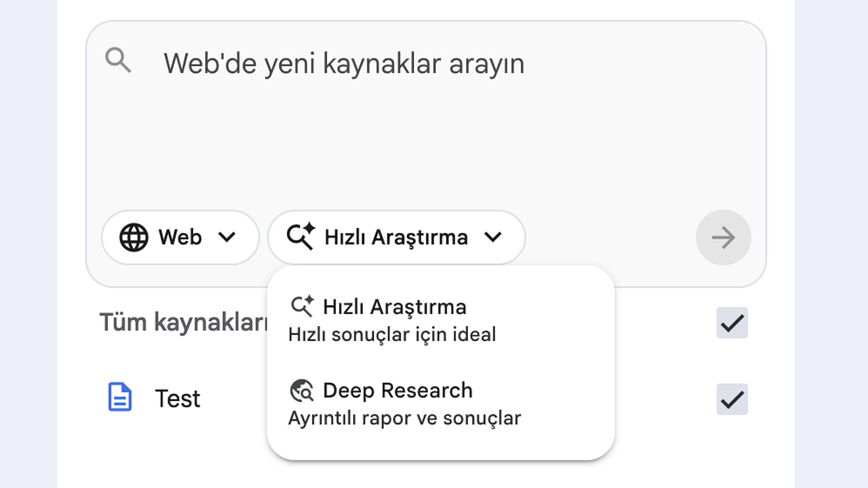The image size is (868, 488).
Task: Click the globe icon on Web button
Action: [x=133, y=237]
